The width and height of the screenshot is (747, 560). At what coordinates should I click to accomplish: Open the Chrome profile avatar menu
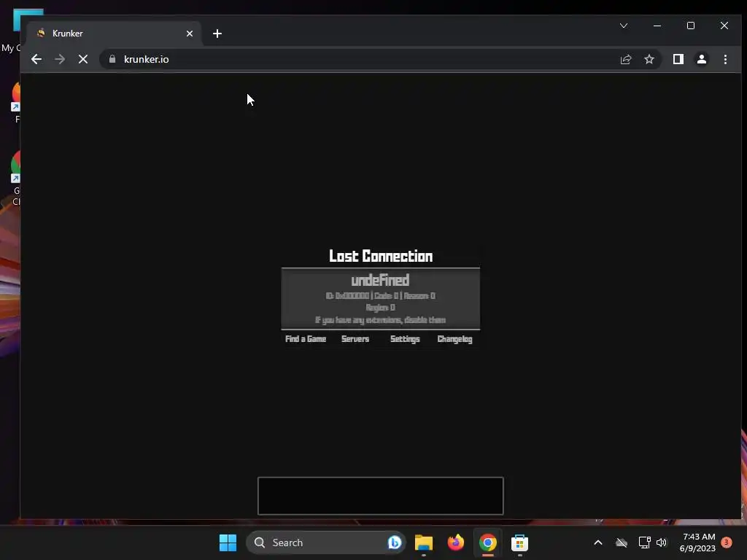[x=701, y=59]
